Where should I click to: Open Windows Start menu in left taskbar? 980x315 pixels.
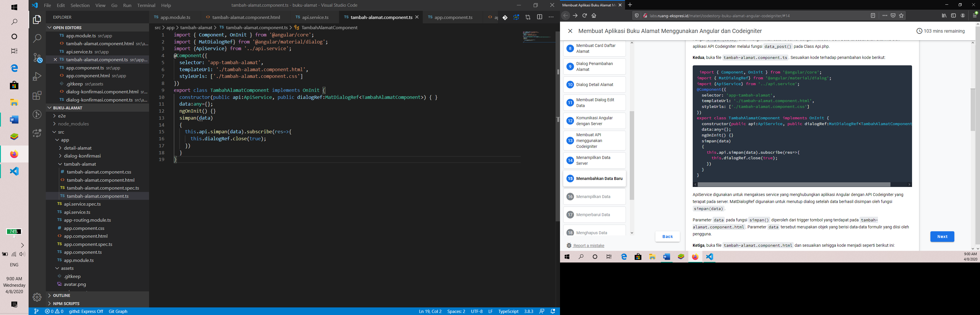coord(14,7)
